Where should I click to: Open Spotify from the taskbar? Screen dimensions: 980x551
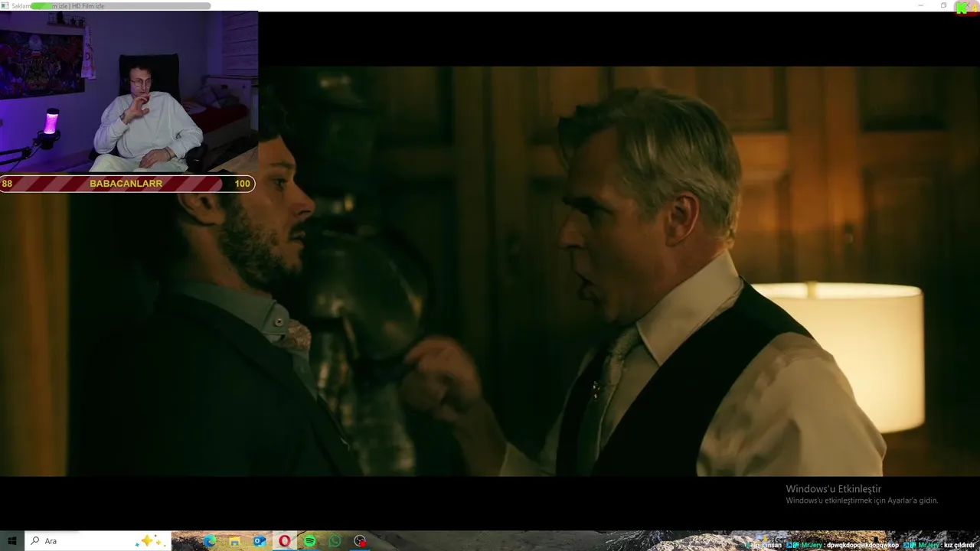tap(310, 541)
